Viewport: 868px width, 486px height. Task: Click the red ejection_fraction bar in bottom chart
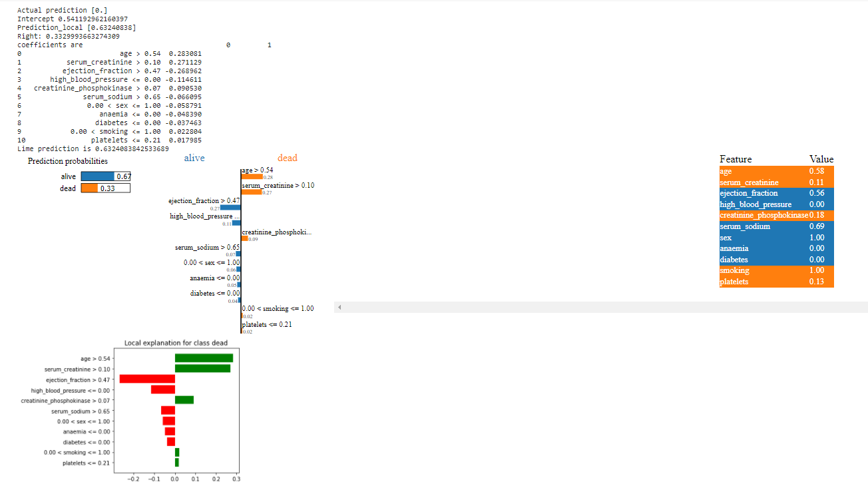tap(146, 379)
